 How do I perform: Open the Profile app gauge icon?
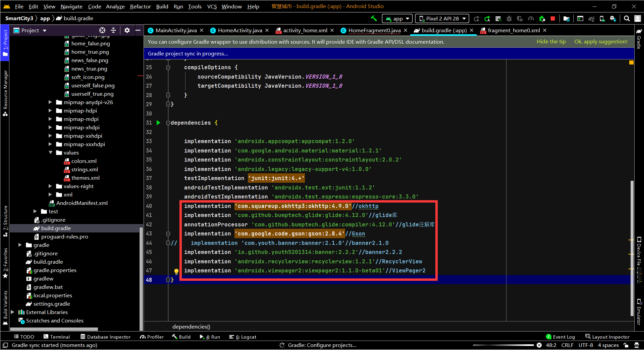(x=531, y=18)
